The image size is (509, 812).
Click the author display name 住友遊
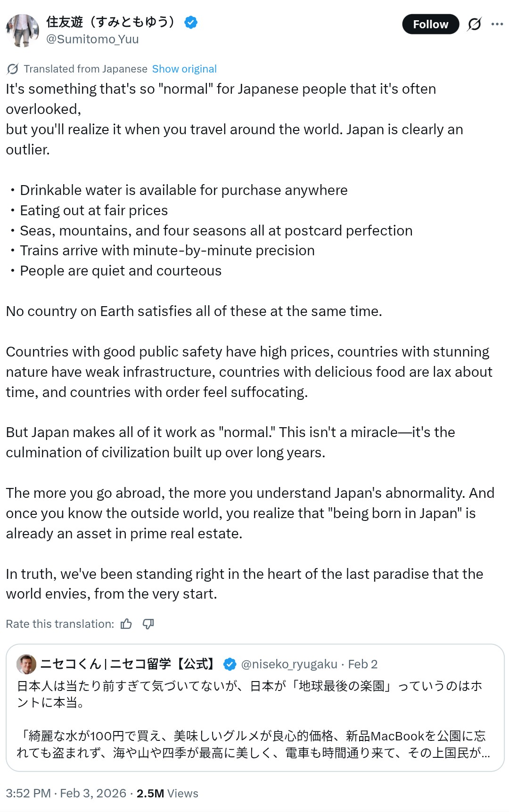(111, 22)
